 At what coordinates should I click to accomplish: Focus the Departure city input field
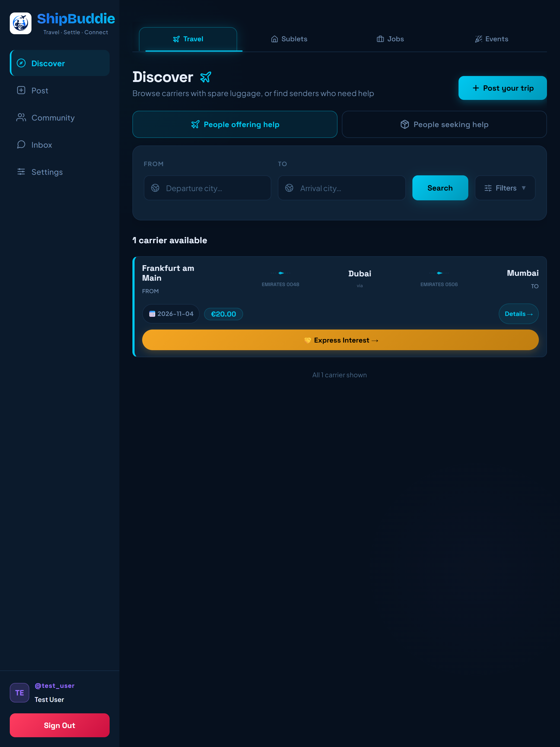point(208,188)
